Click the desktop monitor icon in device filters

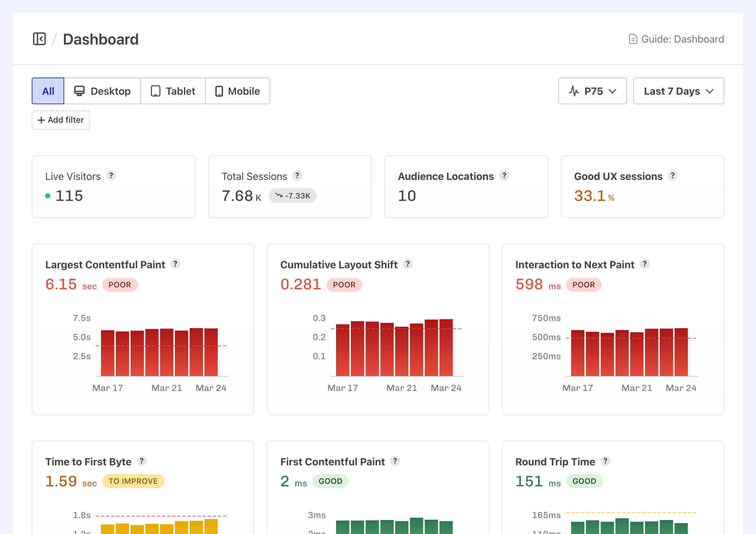click(79, 91)
